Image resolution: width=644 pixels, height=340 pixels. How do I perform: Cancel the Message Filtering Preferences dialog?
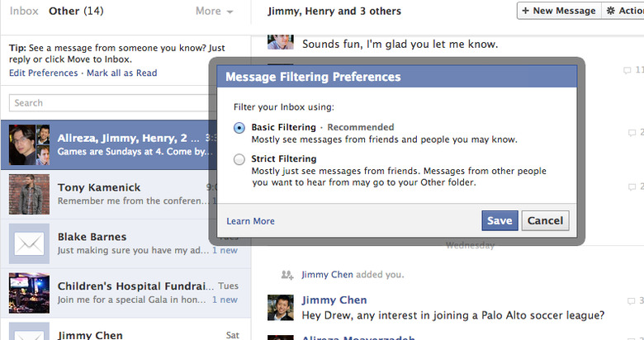point(545,220)
